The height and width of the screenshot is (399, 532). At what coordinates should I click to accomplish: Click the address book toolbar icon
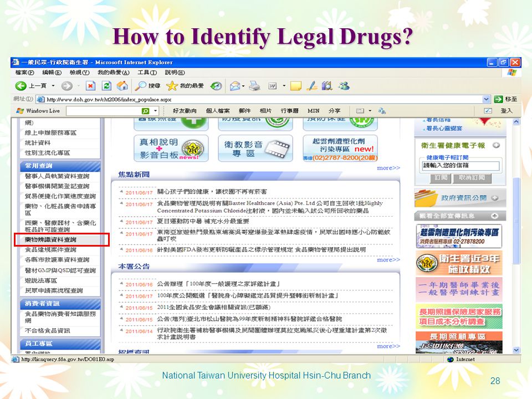pos(327,86)
